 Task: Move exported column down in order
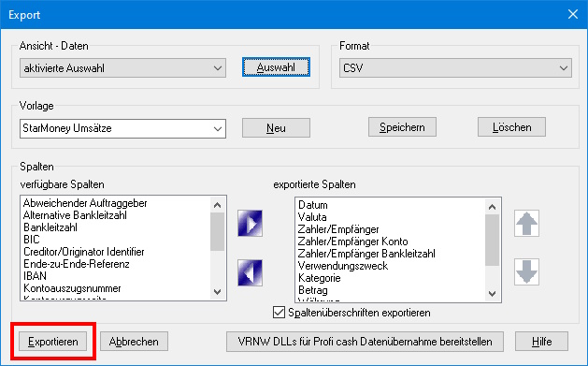pos(526,271)
